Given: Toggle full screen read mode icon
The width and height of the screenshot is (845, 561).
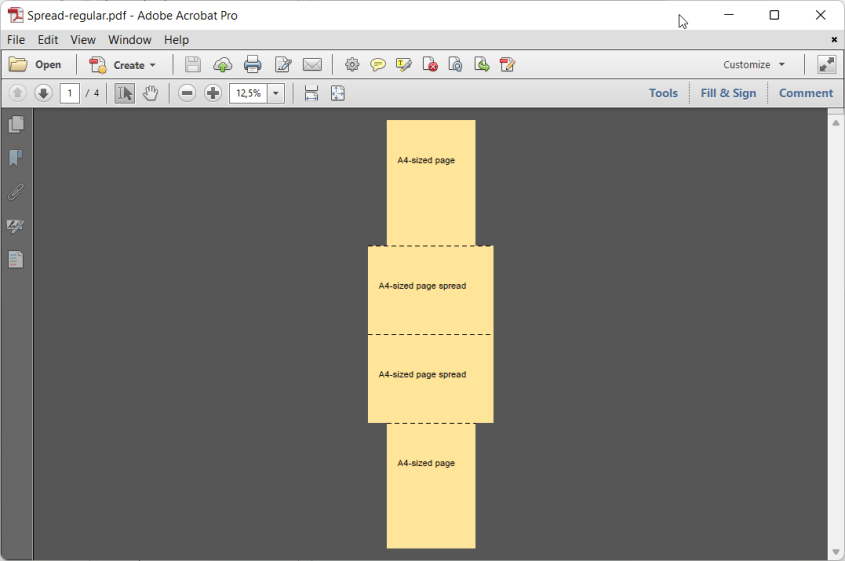Looking at the screenshot, I should (x=826, y=65).
